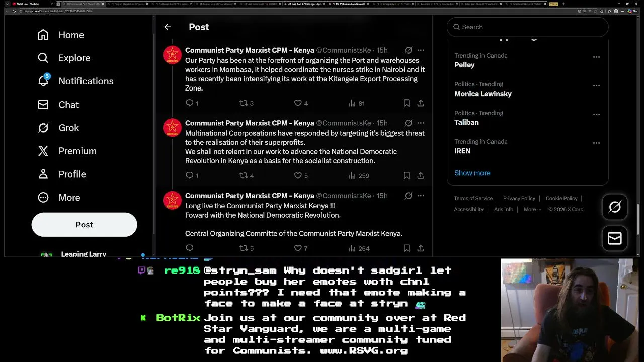
Task: Click the white Post button
Action: 84,225
